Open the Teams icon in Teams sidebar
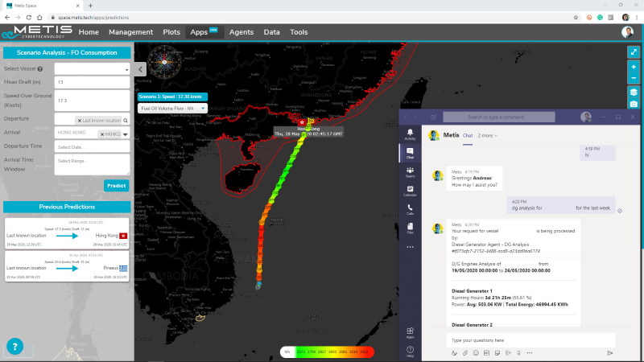The width and height of the screenshot is (644, 362). [410, 172]
